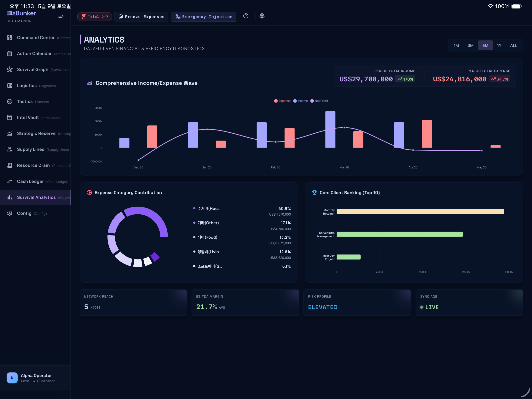
Task: Click the Alpha Operator avatar K
Action: point(12,378)
